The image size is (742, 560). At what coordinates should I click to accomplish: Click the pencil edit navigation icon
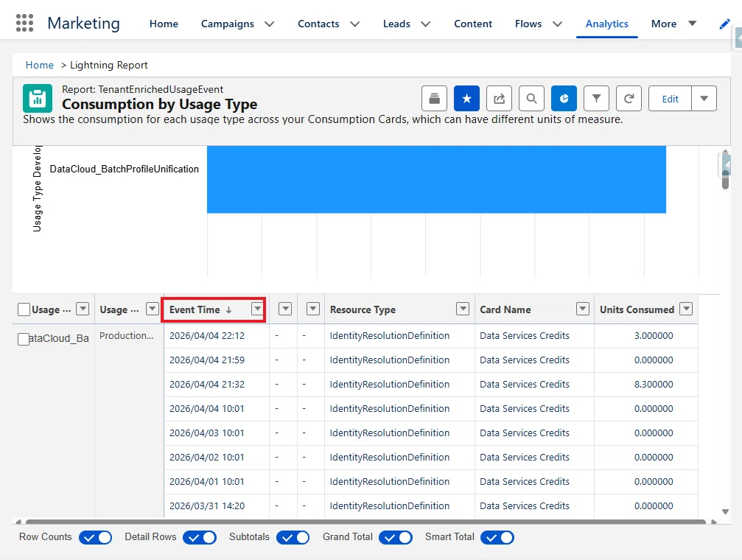tap(724, 24)
